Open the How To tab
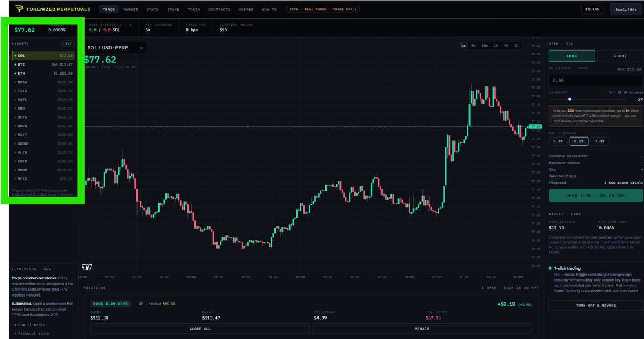The width and height of the screenshot is (644, 339). pyautogui.click(x=269, y=9)
